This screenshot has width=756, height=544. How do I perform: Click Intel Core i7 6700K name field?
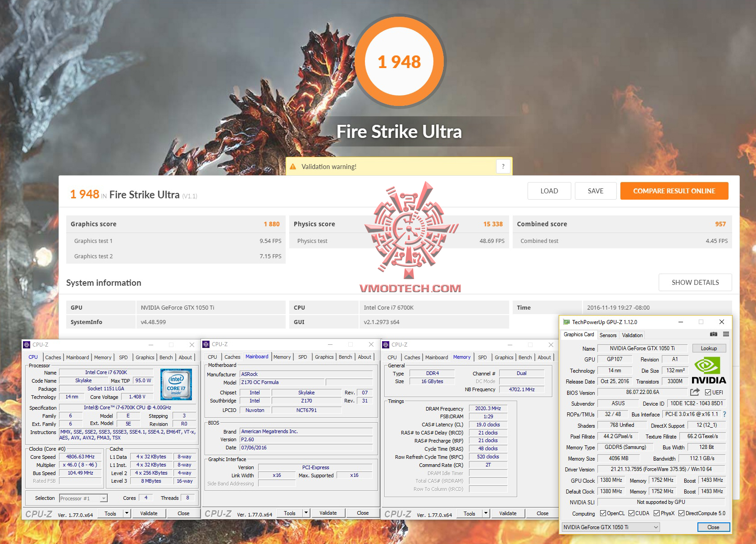point(106,372)
